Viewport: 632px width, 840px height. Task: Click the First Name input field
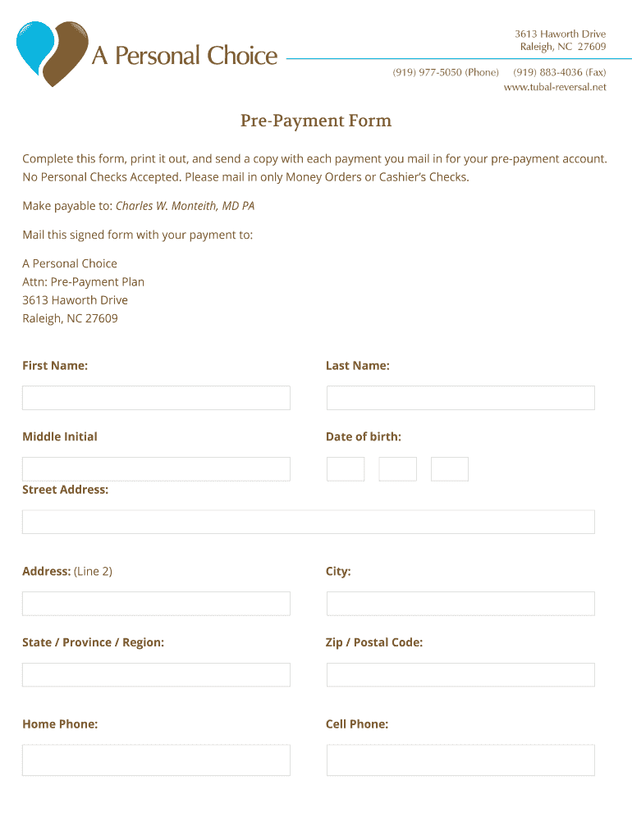(156, 398)
